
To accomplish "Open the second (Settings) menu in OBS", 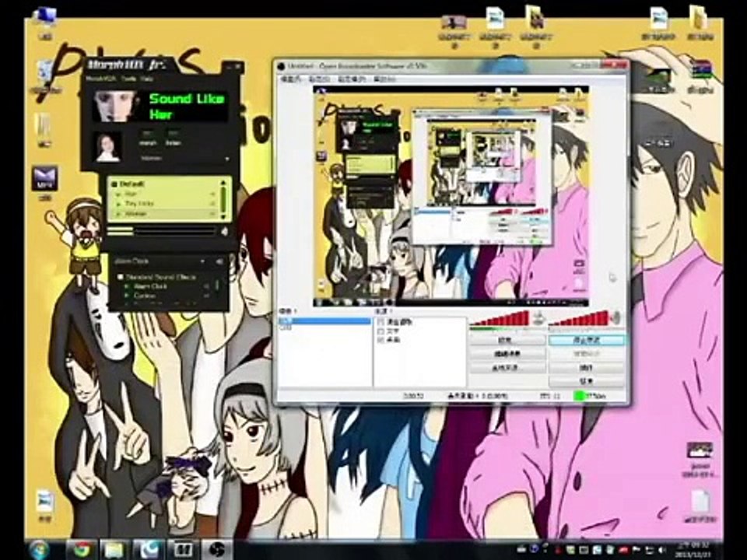I will pos(319,79).
